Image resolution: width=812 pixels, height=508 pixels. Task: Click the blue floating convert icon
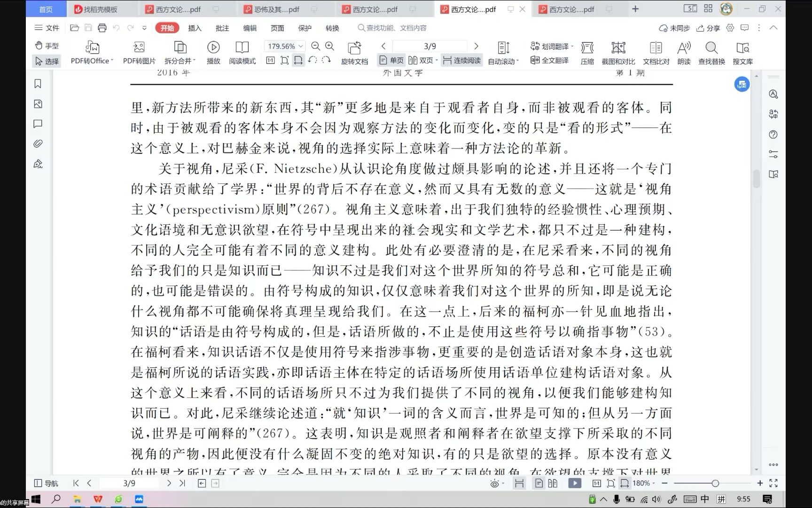tap(742, 85)
